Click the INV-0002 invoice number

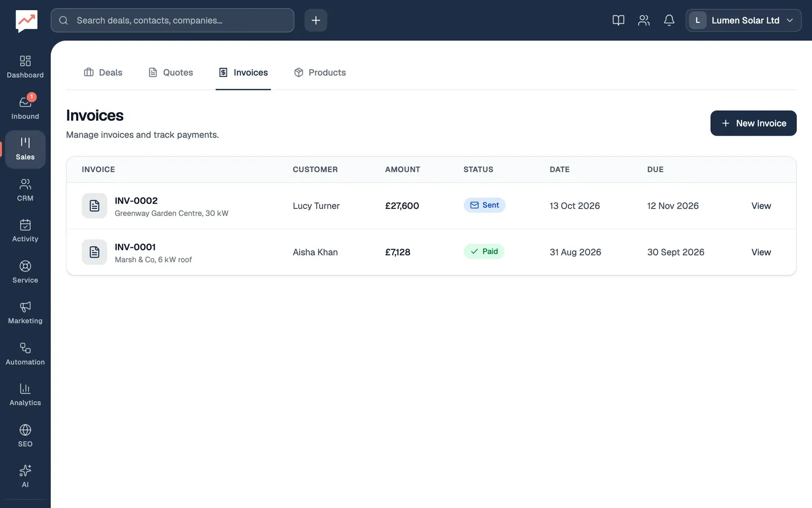pyautogui.click(x=136, y=201)
